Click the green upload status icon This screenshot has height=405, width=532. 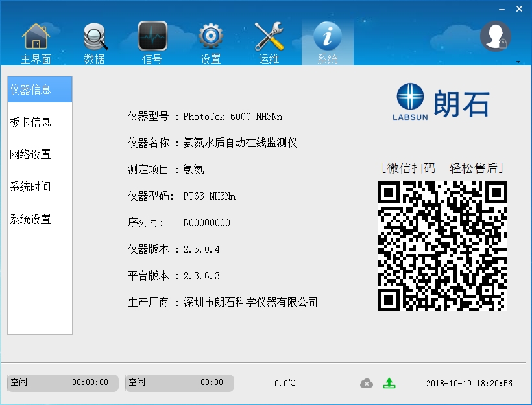pyautogui.click(x=389, y=383)
